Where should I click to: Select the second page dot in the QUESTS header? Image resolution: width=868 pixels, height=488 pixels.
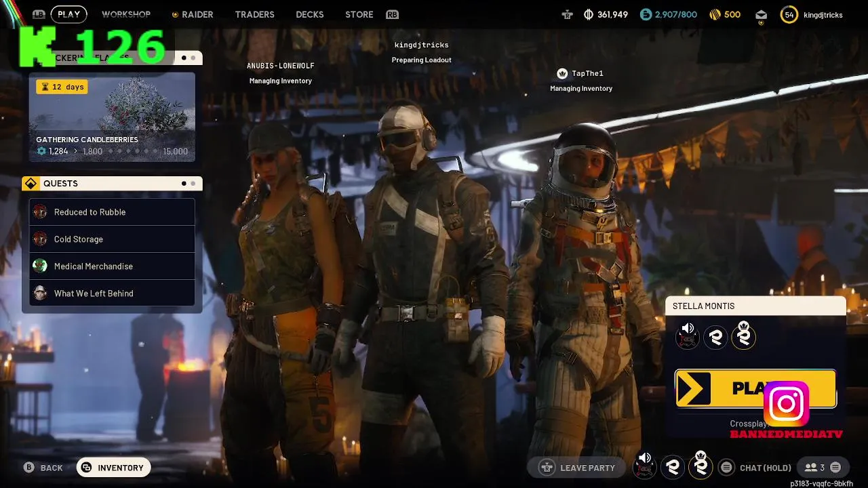pos(193,184)
